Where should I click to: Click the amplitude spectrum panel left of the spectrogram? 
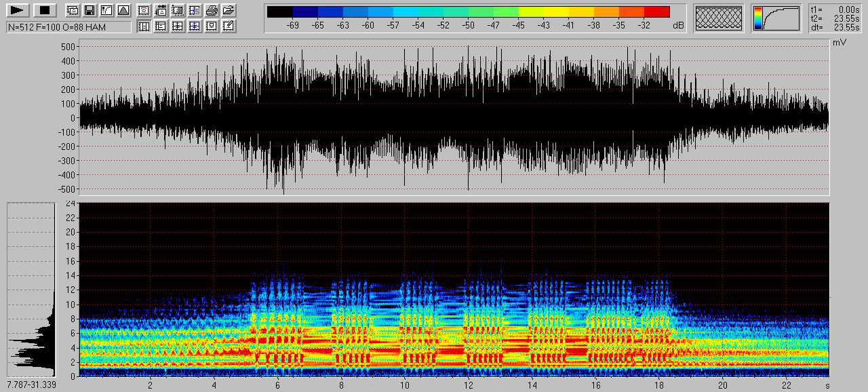point(31,290)
